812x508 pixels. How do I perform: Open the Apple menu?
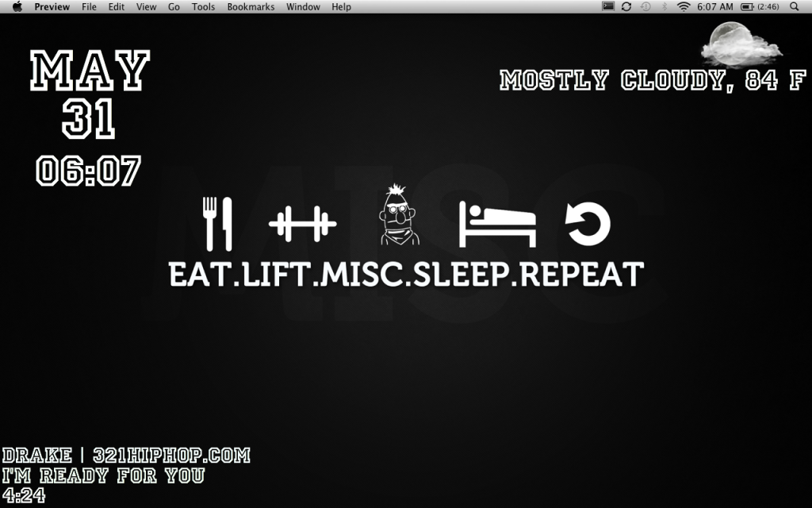[x=17, y=6]
